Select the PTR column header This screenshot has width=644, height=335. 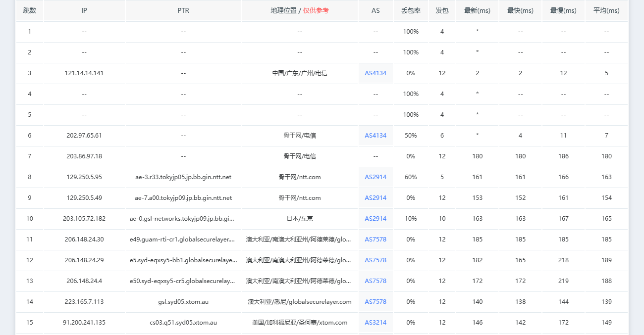pos(183,10)
